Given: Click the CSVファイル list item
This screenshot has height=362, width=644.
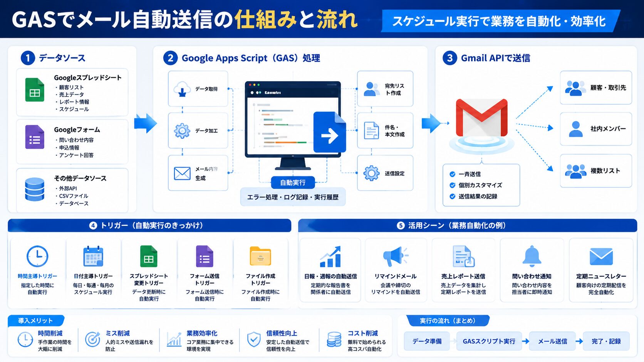Looking at the screenshot, I should coord(74,196).
